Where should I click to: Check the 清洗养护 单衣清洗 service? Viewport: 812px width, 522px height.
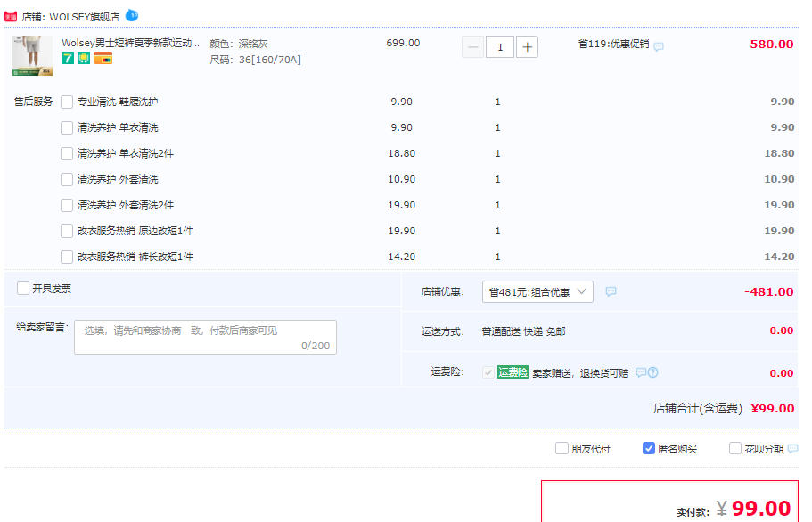click(x=67, y=127)
